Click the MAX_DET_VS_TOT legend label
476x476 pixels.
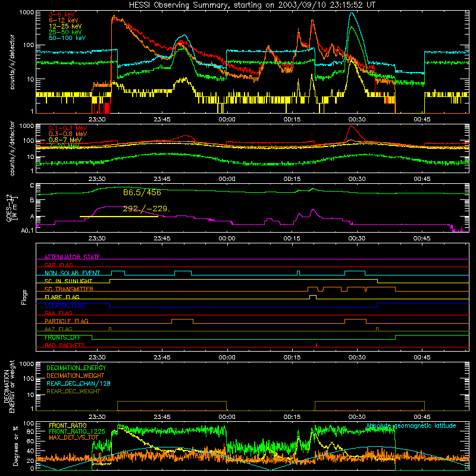[74, 437]
